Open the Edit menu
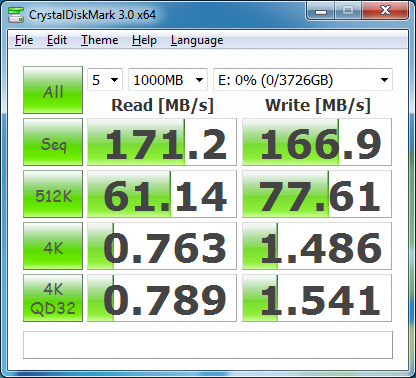Viewport: 416px width, 378px height. point(57,40)
